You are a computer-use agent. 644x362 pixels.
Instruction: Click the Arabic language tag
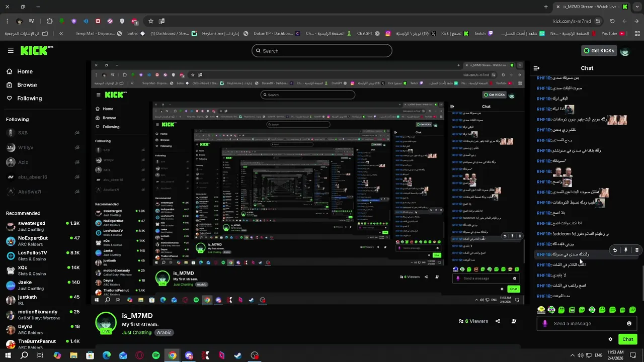coord(164,332)
